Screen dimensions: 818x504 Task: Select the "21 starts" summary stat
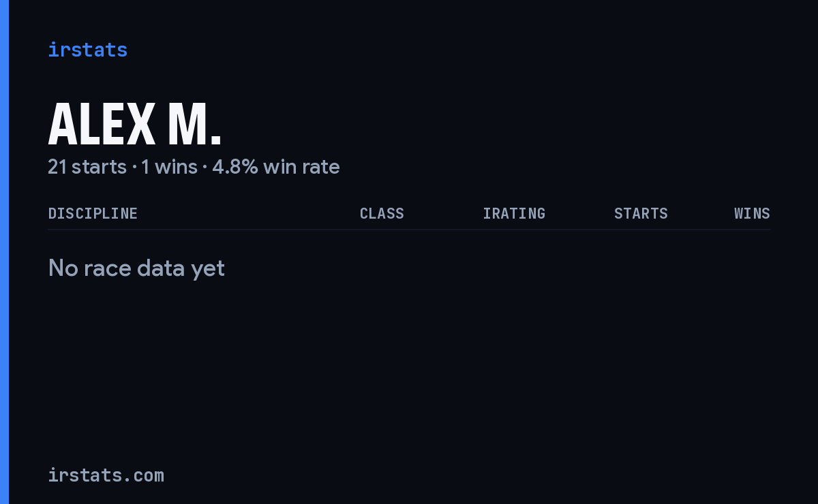pos(87,167)
